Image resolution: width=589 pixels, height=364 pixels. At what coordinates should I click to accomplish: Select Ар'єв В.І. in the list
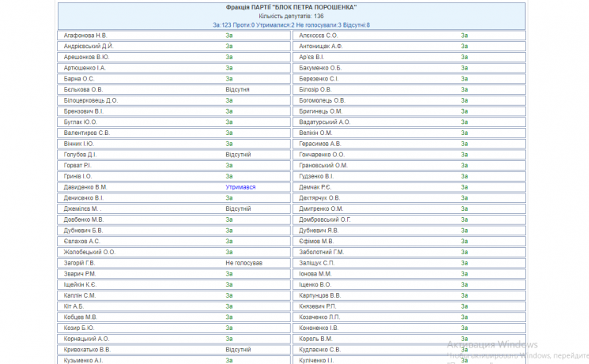click(x=311, y=57)
